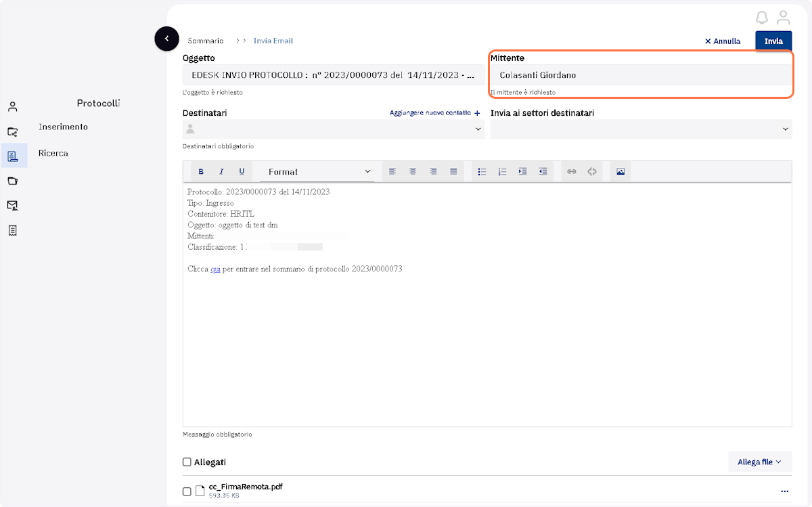Click the 'Tipo: Ingresso' line
The height and width of the screenshot is (507, 812).
click(x=210, y=203)
